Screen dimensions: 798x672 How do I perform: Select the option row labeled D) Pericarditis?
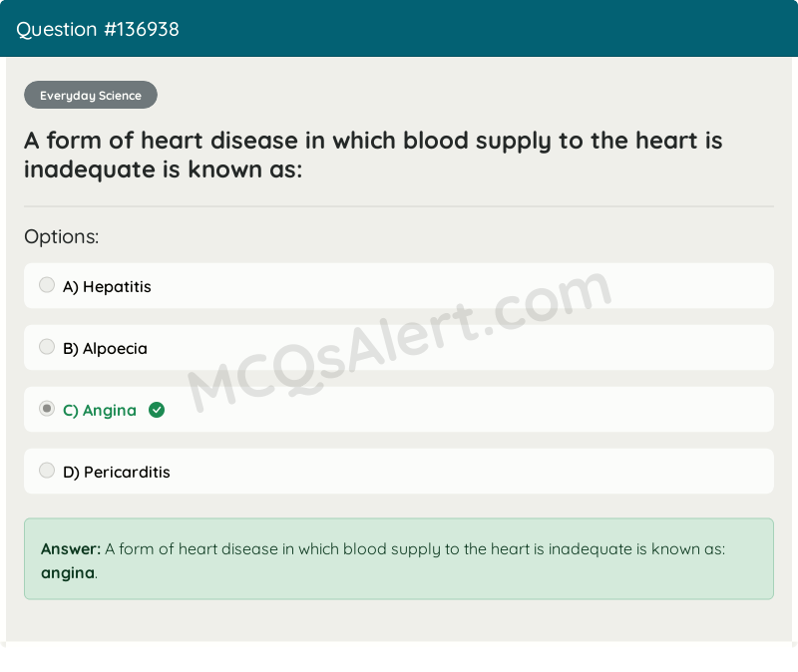click(399, 471)
